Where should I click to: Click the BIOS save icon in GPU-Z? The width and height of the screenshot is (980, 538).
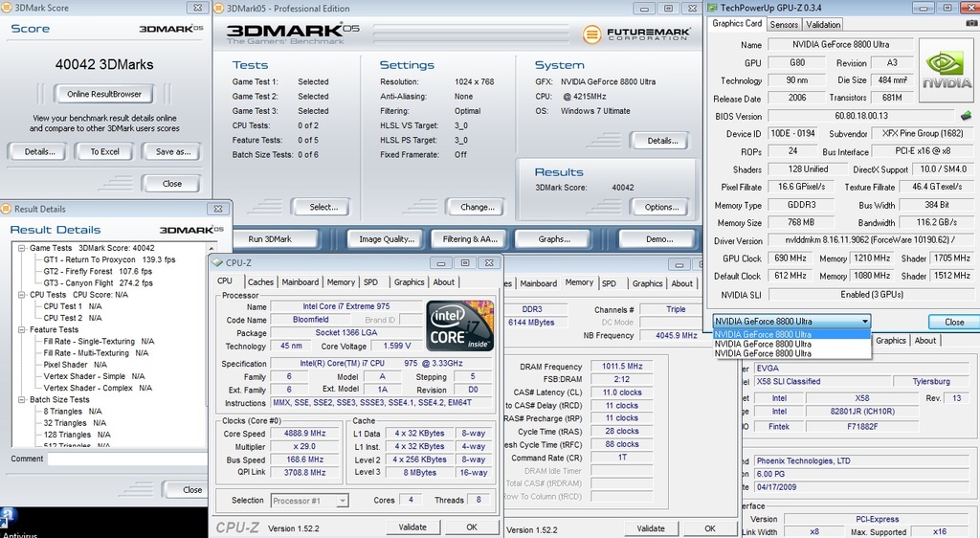pyautogui.click(x=966, y=116)
